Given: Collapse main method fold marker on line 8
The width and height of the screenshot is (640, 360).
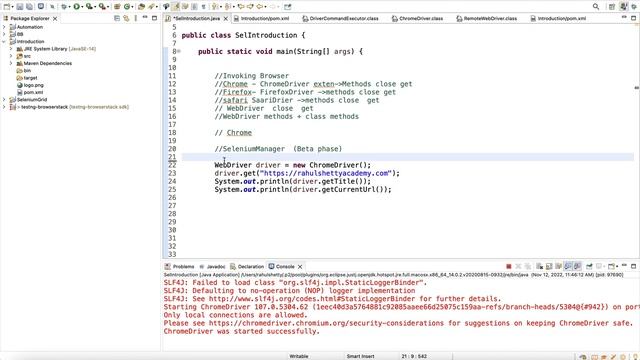Looking at the screenshot, I should point(179,51).
